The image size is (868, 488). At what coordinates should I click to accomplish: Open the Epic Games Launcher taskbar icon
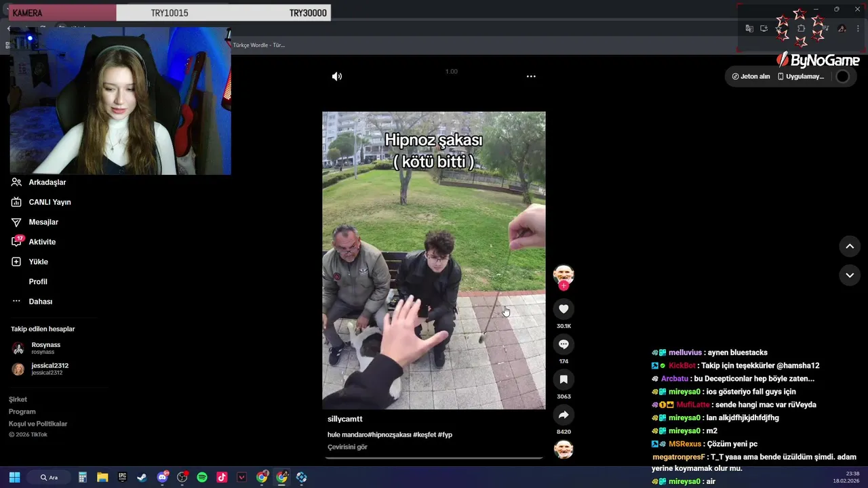(122, 477)
